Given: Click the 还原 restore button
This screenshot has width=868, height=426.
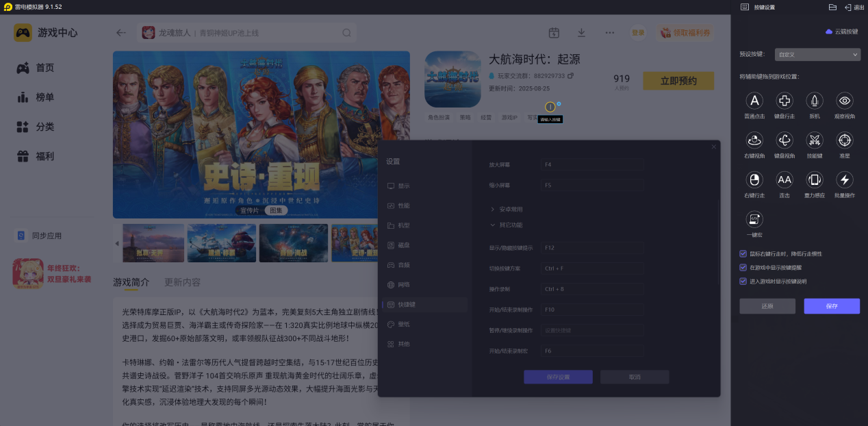Looking at the screenshot, I should tap(767, 306).
